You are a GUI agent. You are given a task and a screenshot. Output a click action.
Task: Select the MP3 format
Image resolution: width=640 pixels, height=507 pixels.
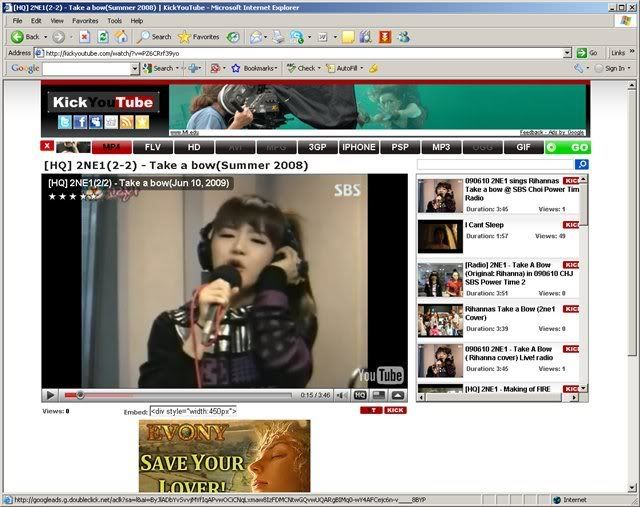pos(441,147)
